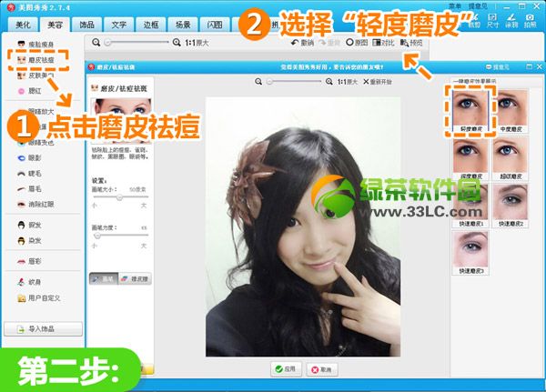Zoom out in 磨皮 dialog toolbar
This screenshot has height=392, width=546.
[x=258, y=82]
